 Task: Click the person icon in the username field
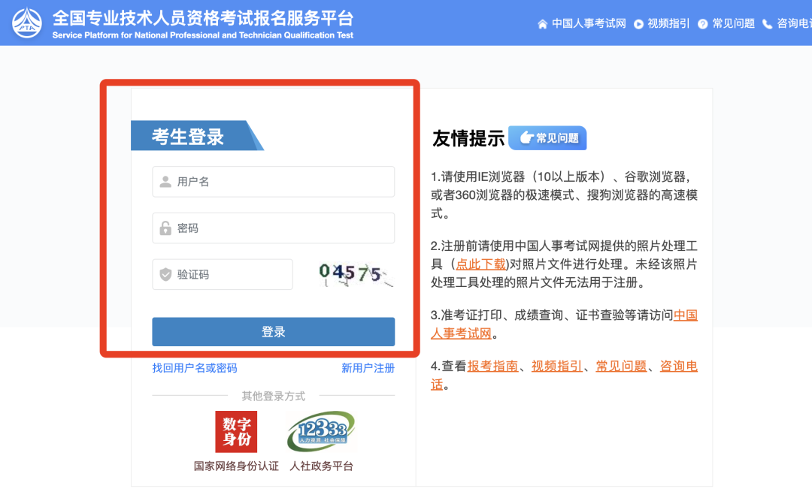[x=167, y=181]
